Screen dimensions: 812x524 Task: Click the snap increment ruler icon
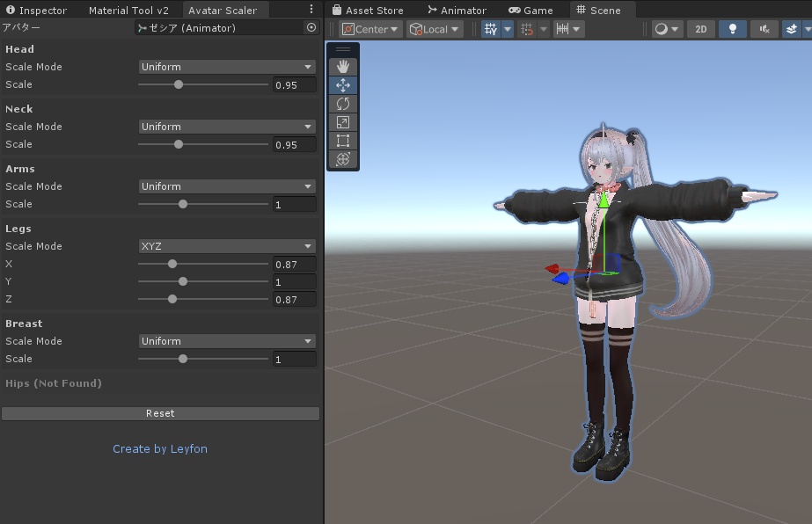[562, 30]
